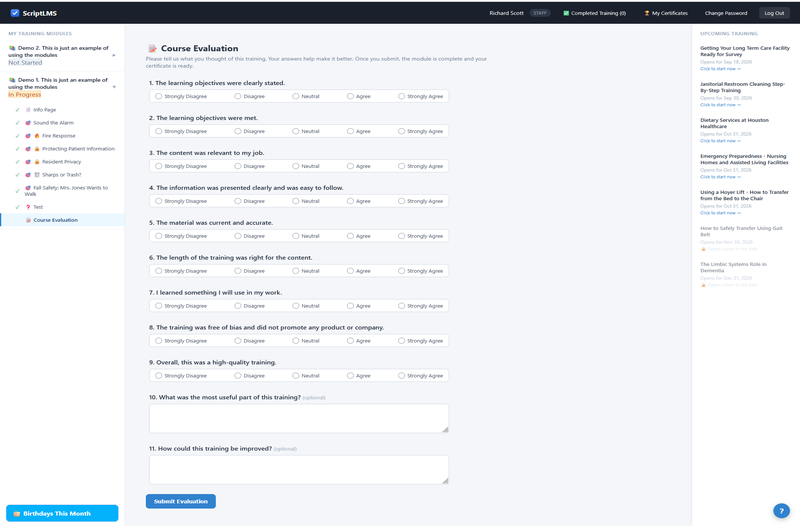Open Birthdays This Month panel

(x=62, y=513)
